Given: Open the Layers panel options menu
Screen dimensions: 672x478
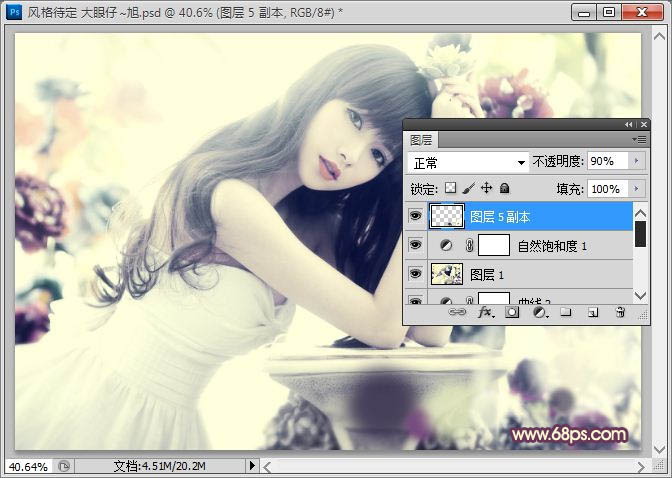Looking at the screenshot, I should [x=640, y=140].
